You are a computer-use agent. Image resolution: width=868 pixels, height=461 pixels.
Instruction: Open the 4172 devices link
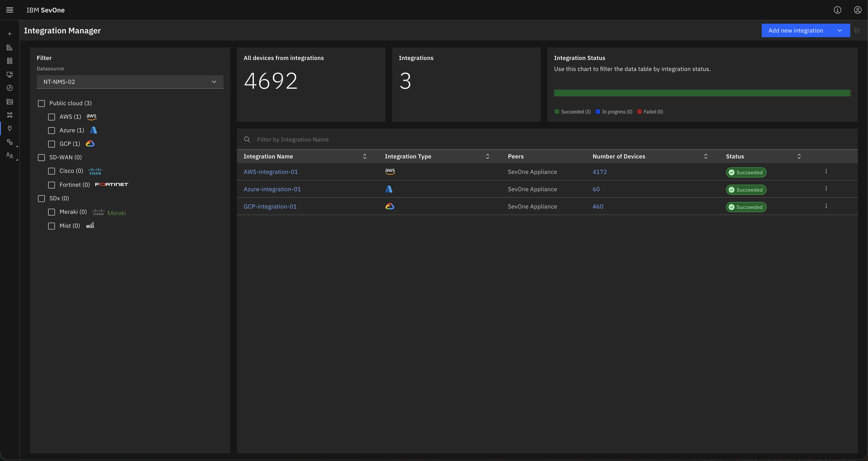[600, 172]
